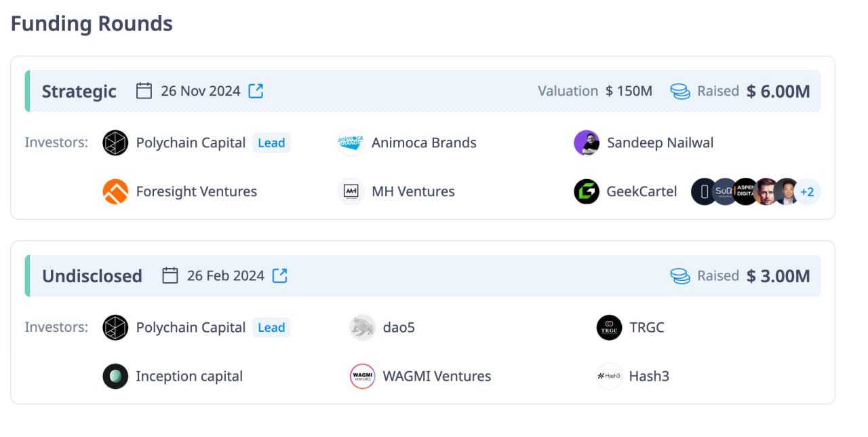Open Polychain Capital in Strategic round
Viewport: 868px width, 437px height.
pyautogui.click(x=191, y=143)
